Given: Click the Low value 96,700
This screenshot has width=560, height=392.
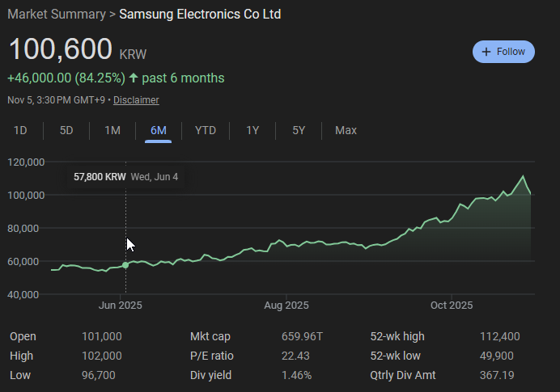Looking at the screenshot, I should (x=99, y=375).
